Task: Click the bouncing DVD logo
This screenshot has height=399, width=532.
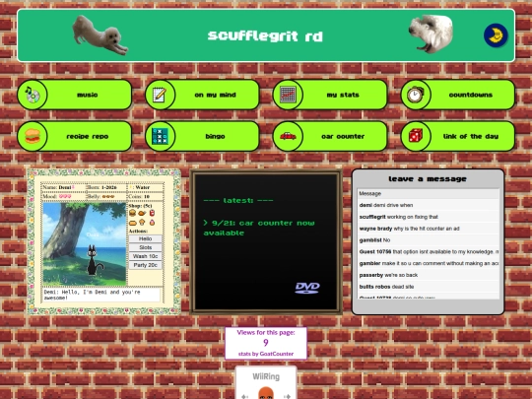Action: pos(307,288)
